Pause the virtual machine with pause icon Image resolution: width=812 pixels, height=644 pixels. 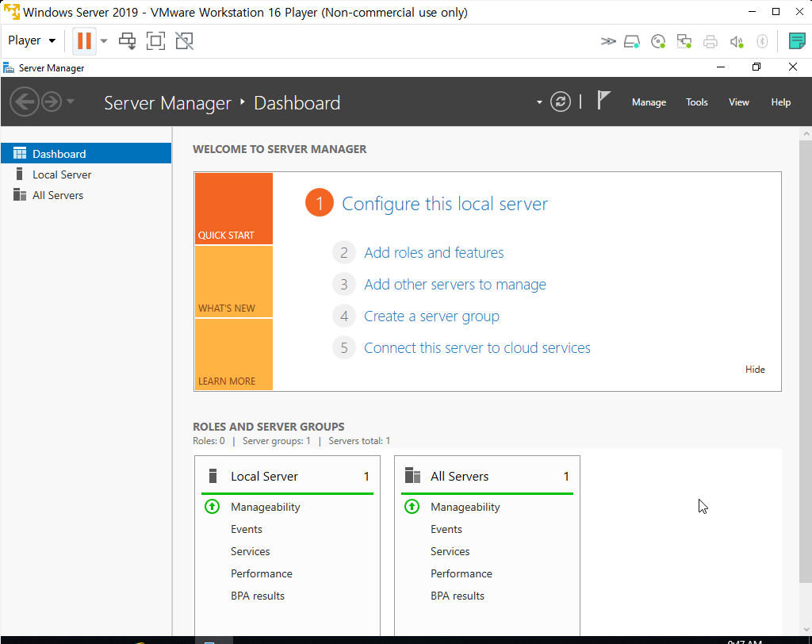pyautogui.click(x=84, y=40)
